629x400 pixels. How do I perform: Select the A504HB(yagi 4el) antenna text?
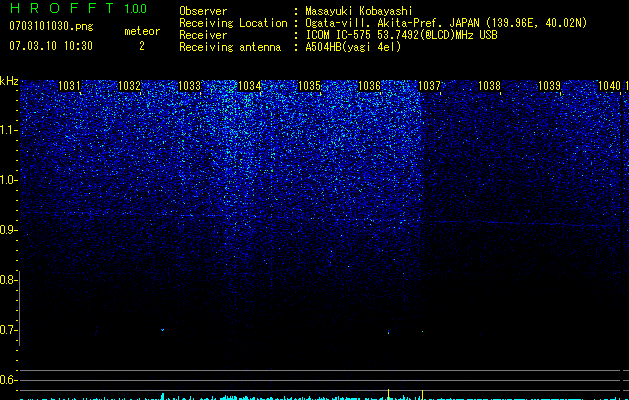(x=353, y=47)
